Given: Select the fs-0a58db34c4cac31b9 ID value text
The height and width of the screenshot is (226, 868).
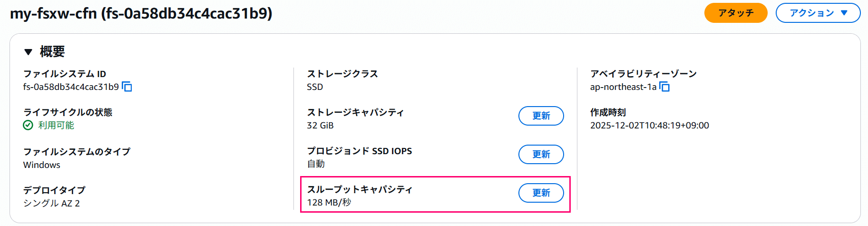Looking at the screenshot, I should [x=71, y=87].
